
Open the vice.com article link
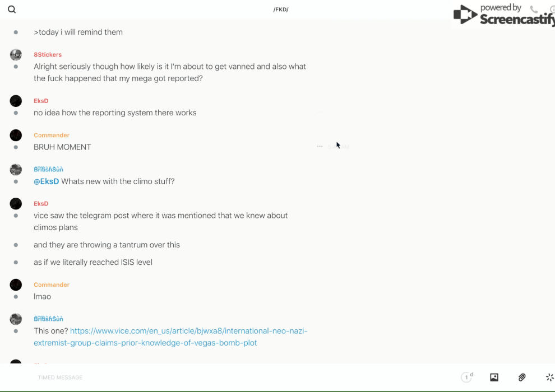coord(188,331)
